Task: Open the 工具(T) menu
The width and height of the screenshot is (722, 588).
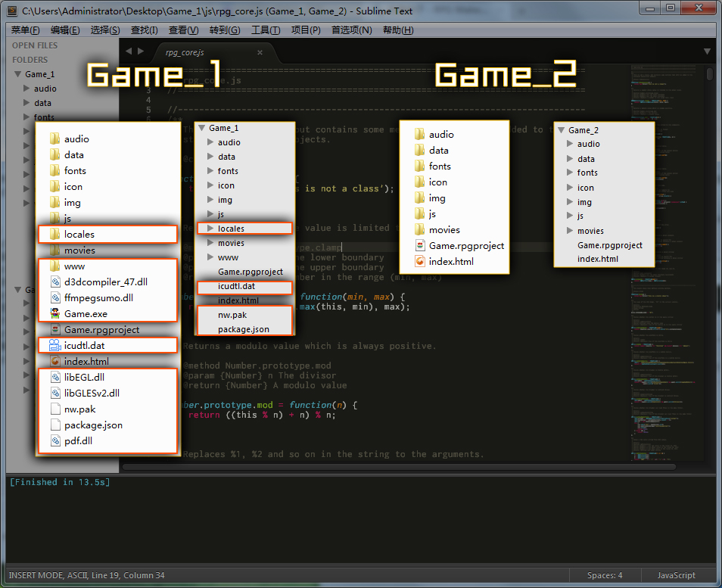Action: tap(265, 30)
